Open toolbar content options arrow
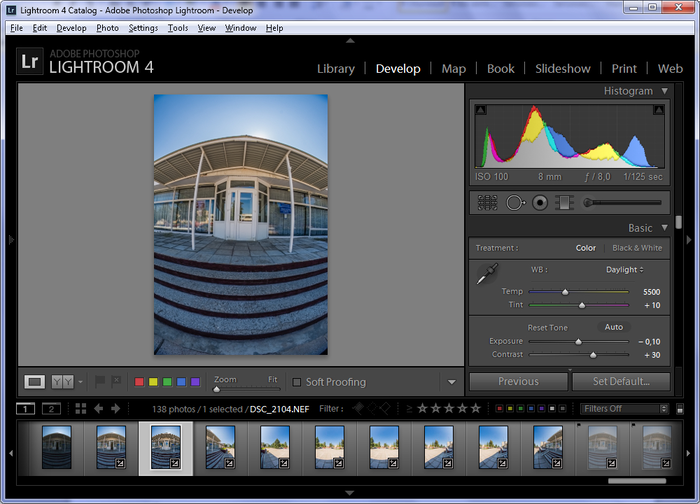Image resolution: width=700 pixels, height=504 pixels. pos(452,382)
